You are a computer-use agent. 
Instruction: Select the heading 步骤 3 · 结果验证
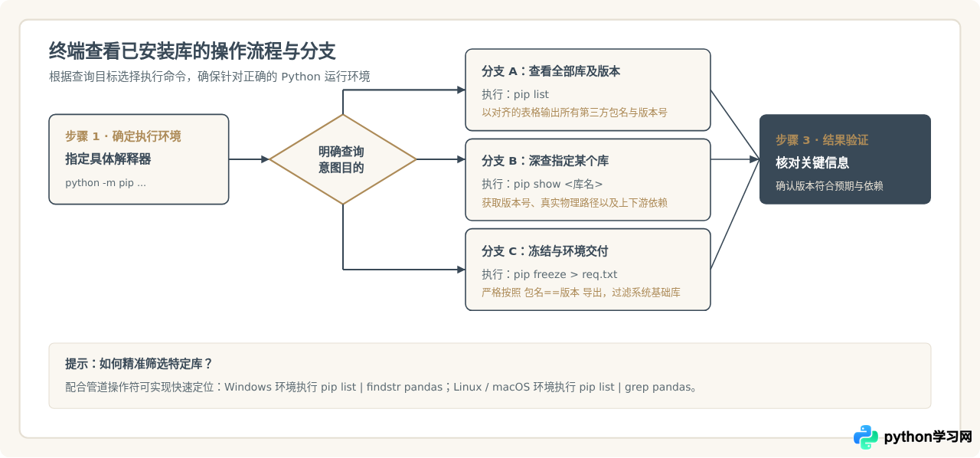[822, 140]
